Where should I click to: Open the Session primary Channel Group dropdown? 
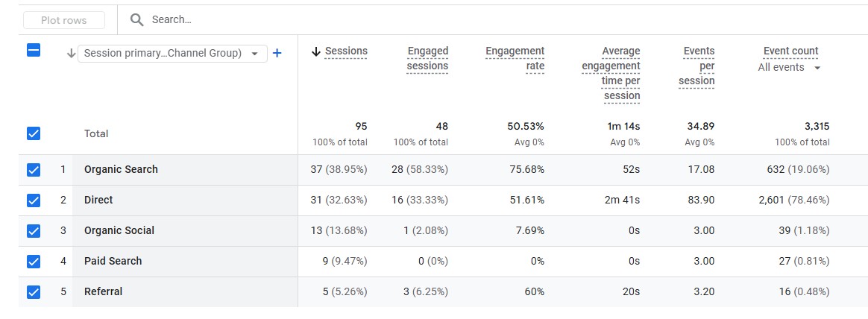(x=172, y=54)
